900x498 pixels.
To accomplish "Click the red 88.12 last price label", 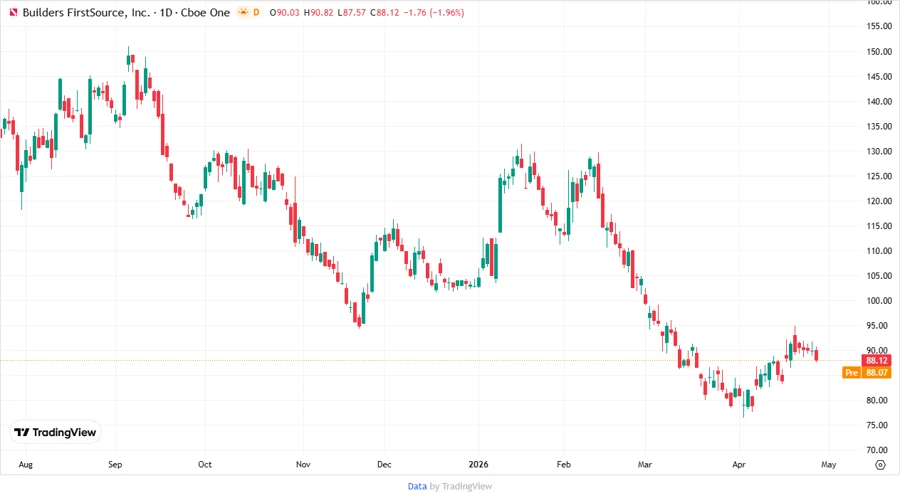I will point(876,360).
